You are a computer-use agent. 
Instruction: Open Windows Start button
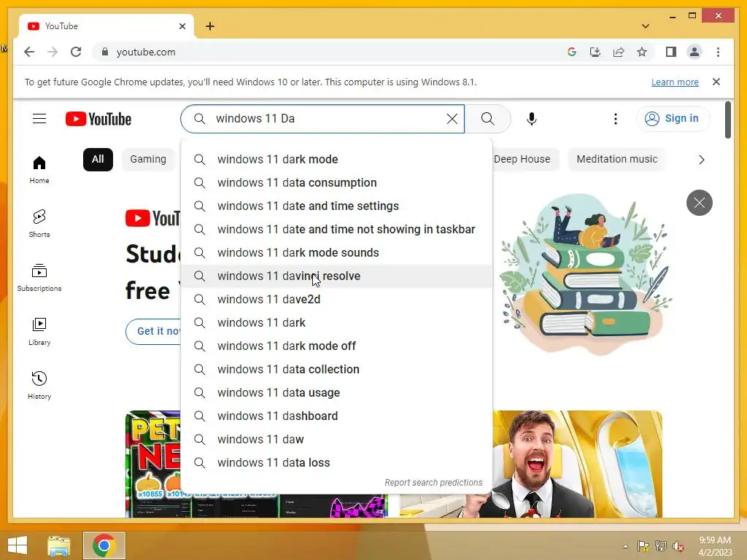(18, 545)
